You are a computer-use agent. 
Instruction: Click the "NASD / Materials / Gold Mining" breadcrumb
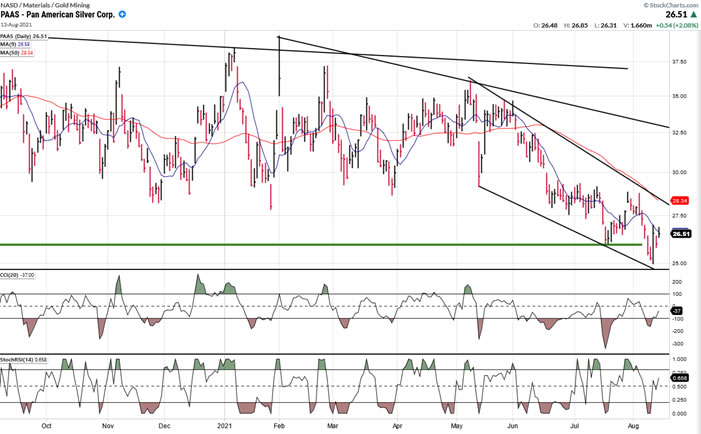tap(45, 5)
